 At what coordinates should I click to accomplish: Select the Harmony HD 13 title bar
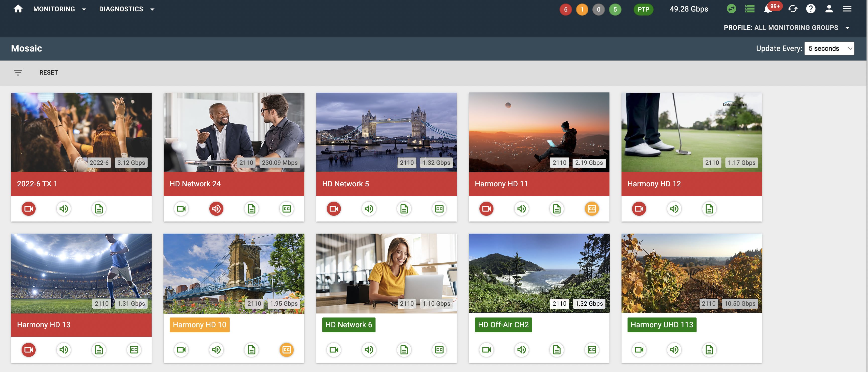(81, 325)
